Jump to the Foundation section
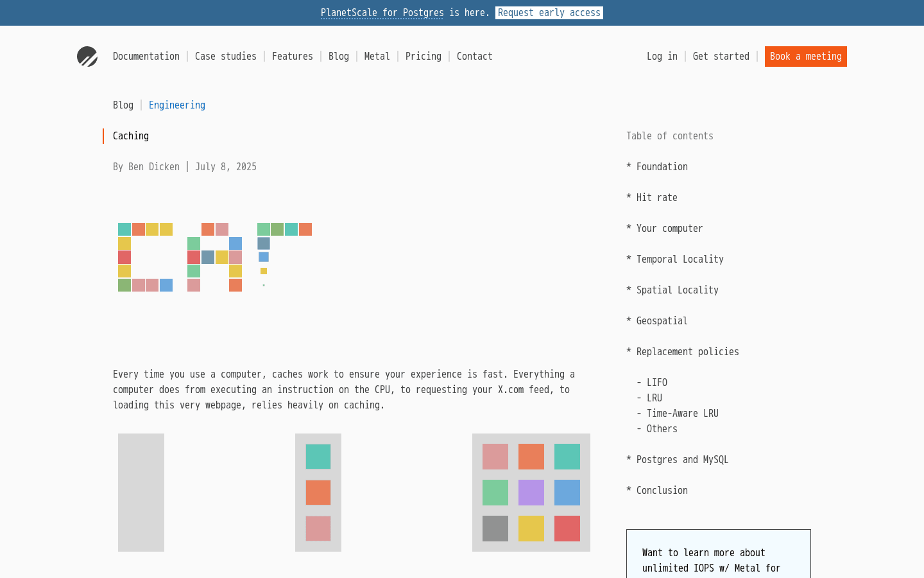 click(662, 167)
